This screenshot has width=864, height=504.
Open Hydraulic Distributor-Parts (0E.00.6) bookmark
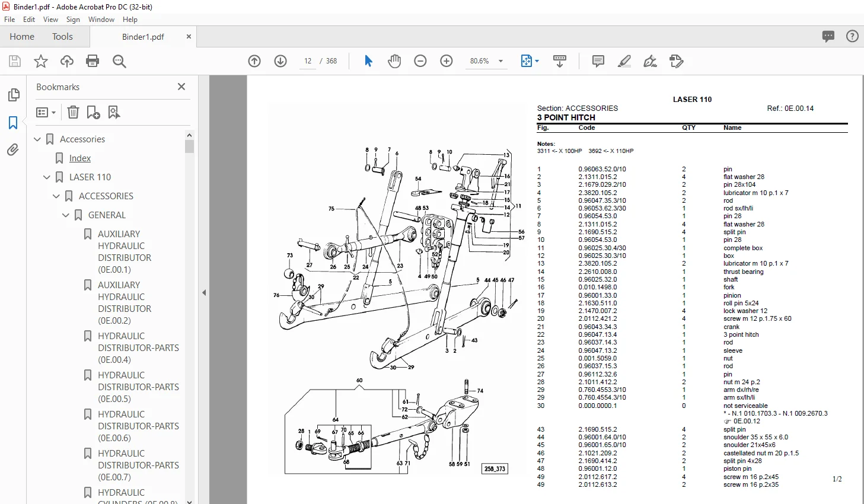point(138,426)
